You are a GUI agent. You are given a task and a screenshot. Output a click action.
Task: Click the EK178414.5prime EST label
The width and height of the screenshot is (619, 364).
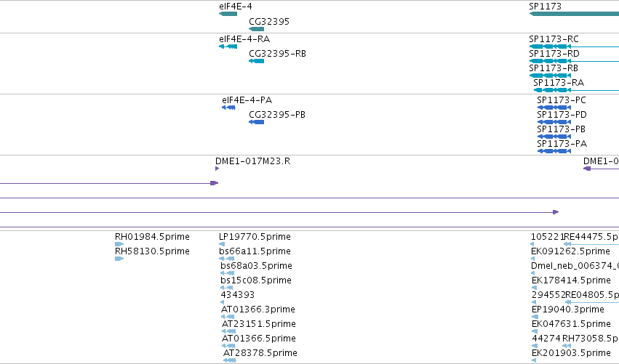[x=571, y=280]
